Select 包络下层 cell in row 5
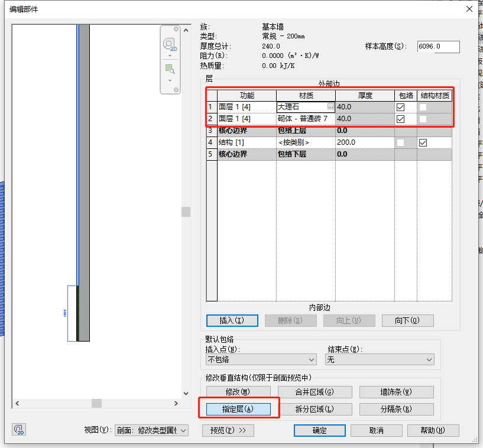 [x=306, y=154]
